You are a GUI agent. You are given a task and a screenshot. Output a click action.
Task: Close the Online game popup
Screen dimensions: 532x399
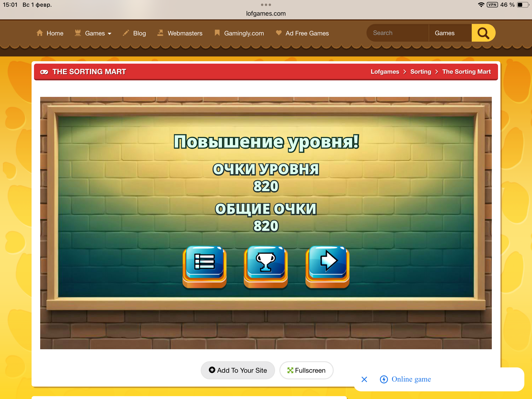coord(364,379)
